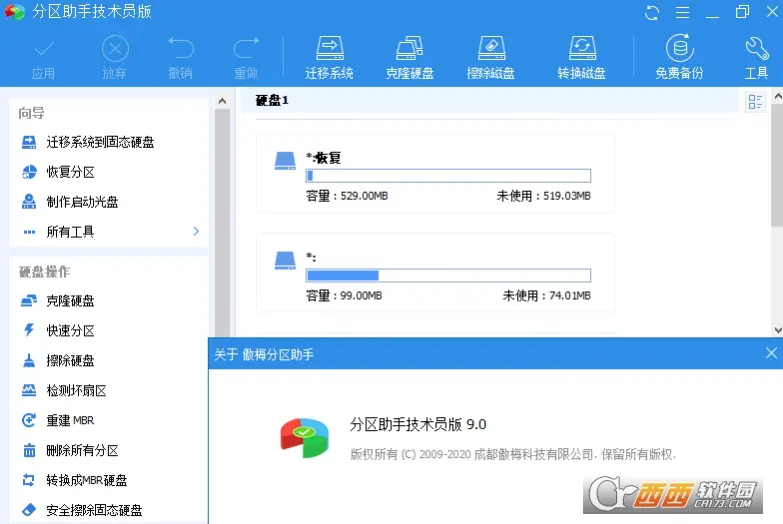783x524 pixels.
Task: Click the 529.00MB recovery partition usage bar
Action: point(448,175)
